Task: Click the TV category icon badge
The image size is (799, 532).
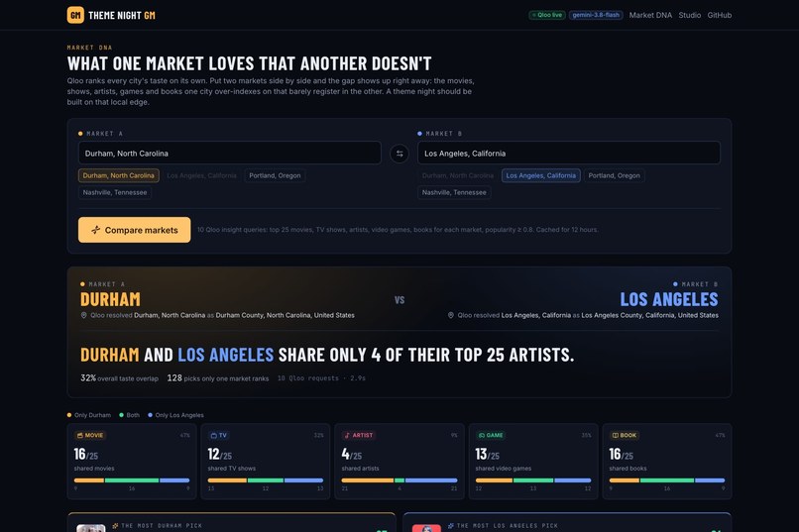Action: [219, 435]
